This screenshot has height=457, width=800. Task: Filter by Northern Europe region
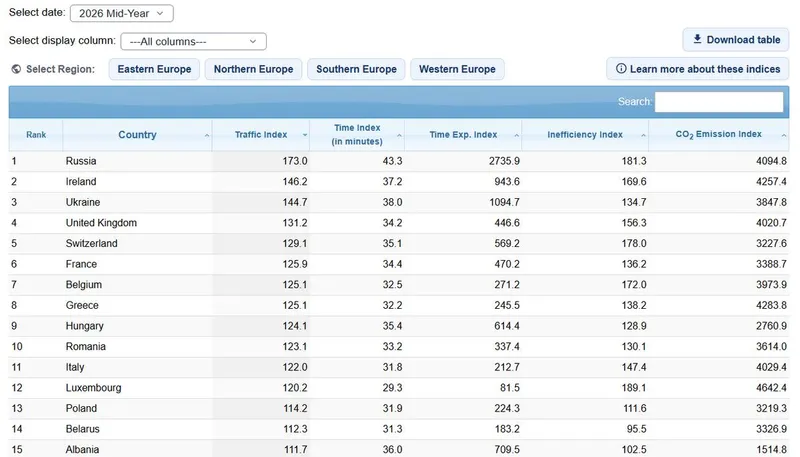click(x=254, y=69)
